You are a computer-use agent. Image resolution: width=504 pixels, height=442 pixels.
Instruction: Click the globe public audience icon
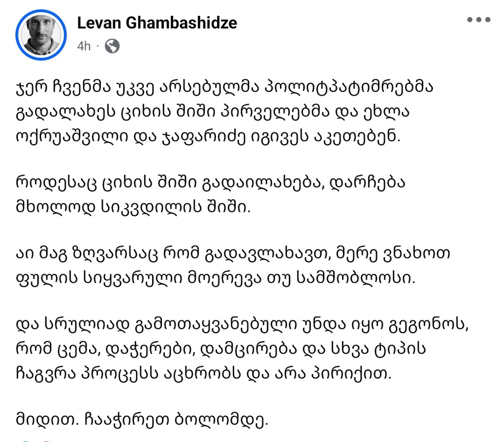(x=112, y=46)
